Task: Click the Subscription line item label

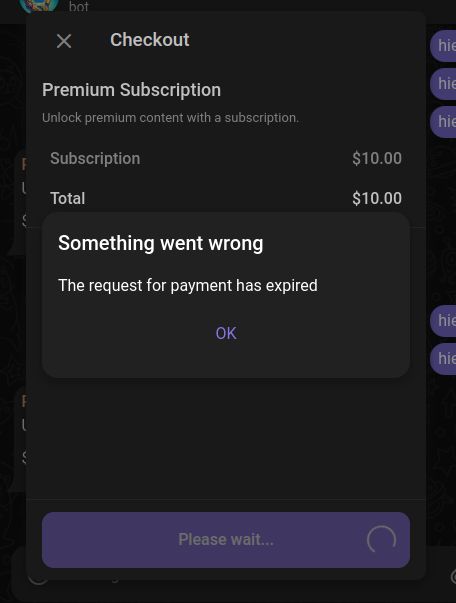Action: click(95, 158)
